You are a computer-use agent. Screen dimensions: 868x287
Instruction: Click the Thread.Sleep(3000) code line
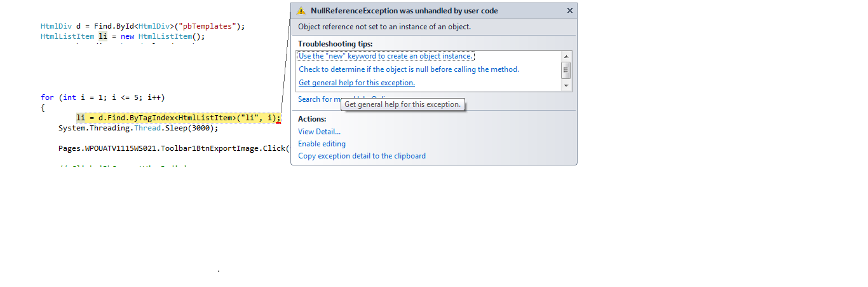tap(138, 128)
